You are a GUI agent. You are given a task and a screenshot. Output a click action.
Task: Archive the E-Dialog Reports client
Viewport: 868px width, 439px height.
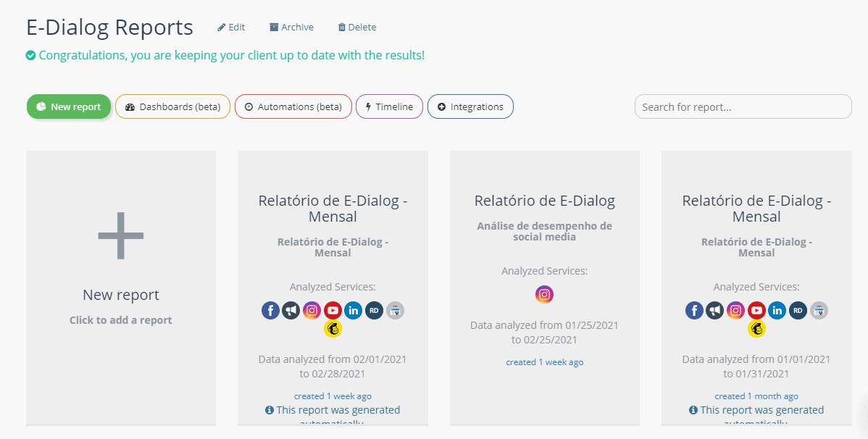pos(291,28)
